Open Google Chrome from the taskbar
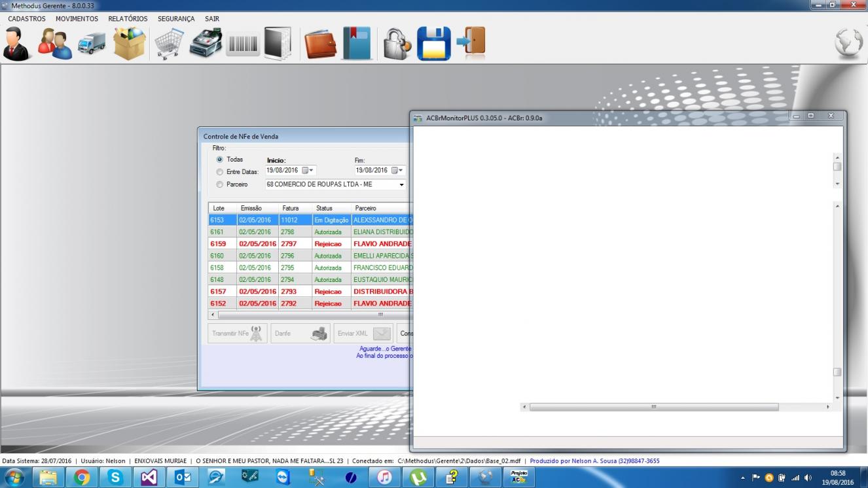Image resolution: width=868 pixels, height=488 pixels. point(82,478)
